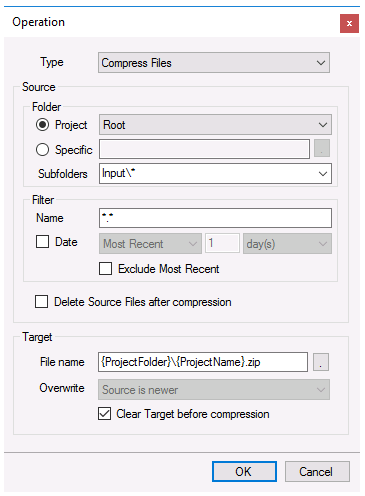Click the Filter Name input field

pos(215,218)
